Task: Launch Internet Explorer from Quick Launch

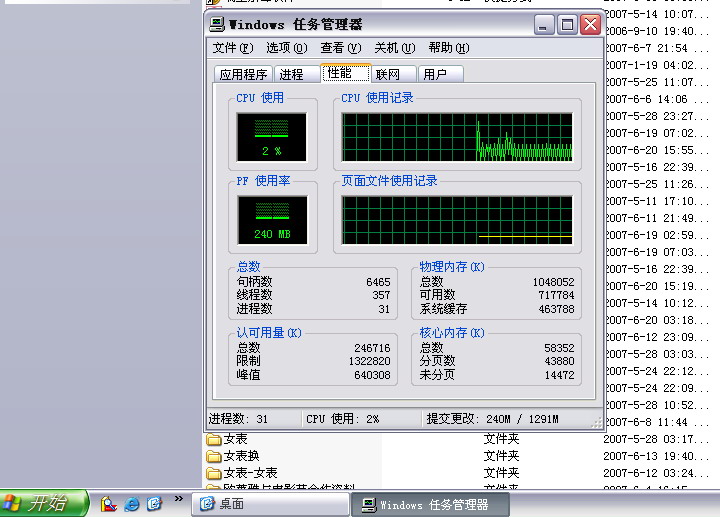Action: coord(131,504)
